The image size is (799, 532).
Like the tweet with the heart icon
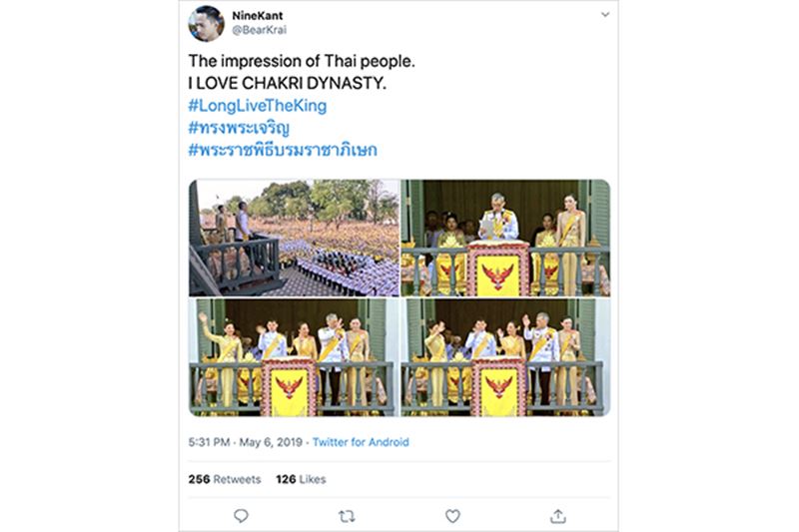(452, 515)
